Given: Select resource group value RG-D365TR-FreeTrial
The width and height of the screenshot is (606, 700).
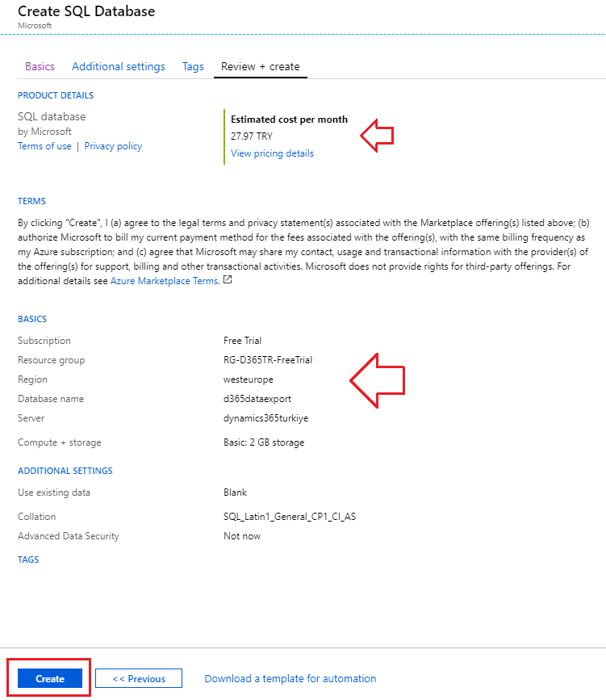Looking at the screenshot, I should coord(268,360).
